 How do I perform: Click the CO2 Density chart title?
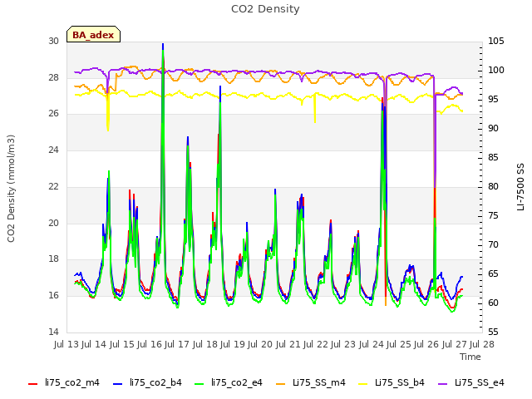pos(265,9)
